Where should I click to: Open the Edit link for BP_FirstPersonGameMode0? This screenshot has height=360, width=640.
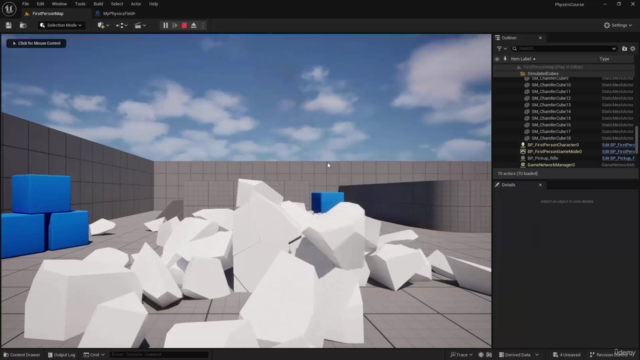click(x=618, y=151)
